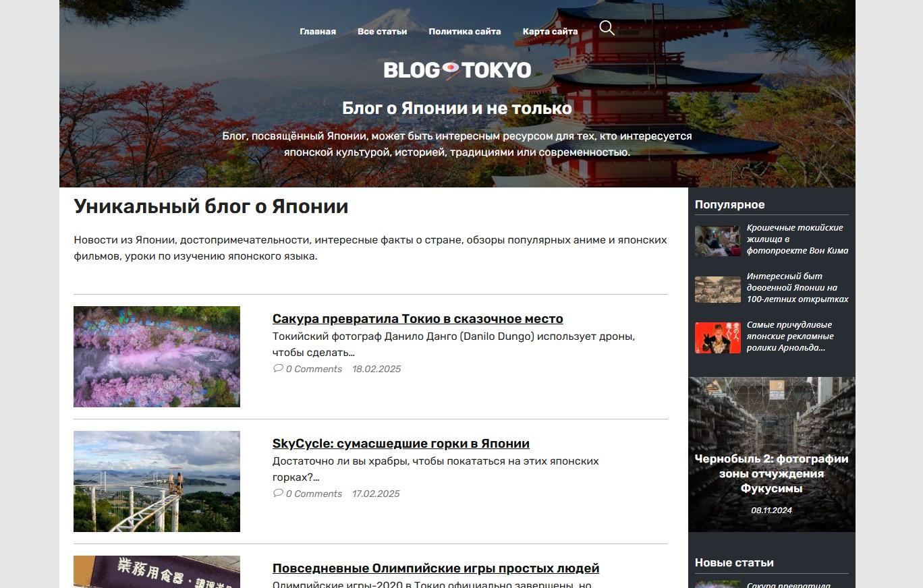Viewport: 923px width, 588px height.
Task: Open Сакура превратила link under Новые статьи
Action: [x=788, y=585]
